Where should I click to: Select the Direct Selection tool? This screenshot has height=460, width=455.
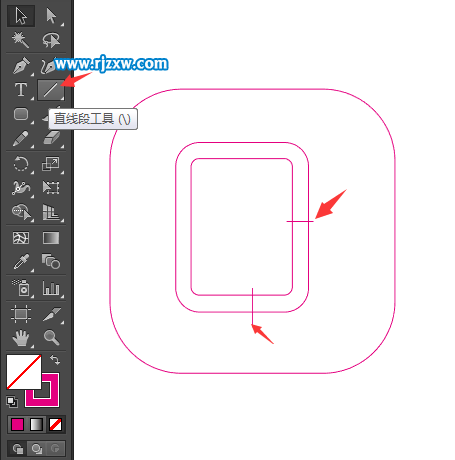click(51, 16)
